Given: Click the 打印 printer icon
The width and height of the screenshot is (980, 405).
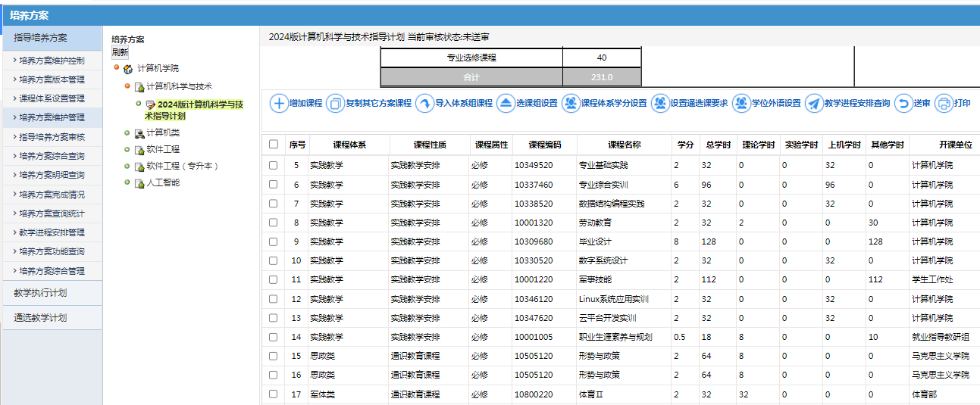Looking at the screenshot, I should 944,103.
